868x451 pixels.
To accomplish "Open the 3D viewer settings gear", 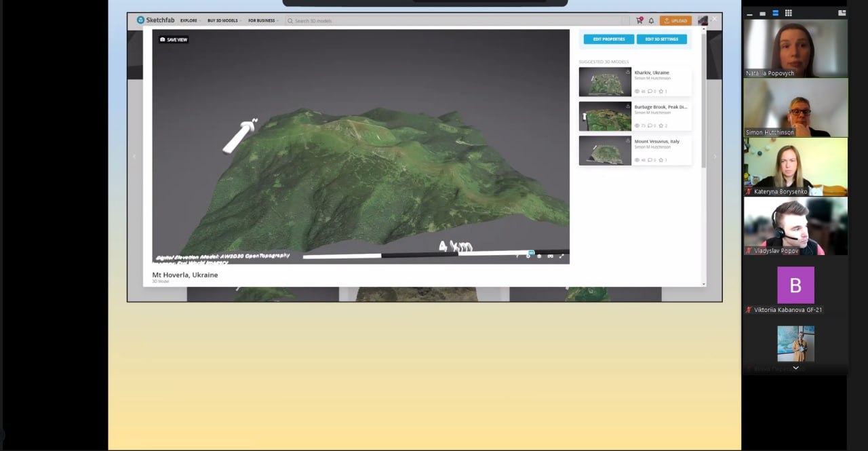I will (x=528, y=256).
